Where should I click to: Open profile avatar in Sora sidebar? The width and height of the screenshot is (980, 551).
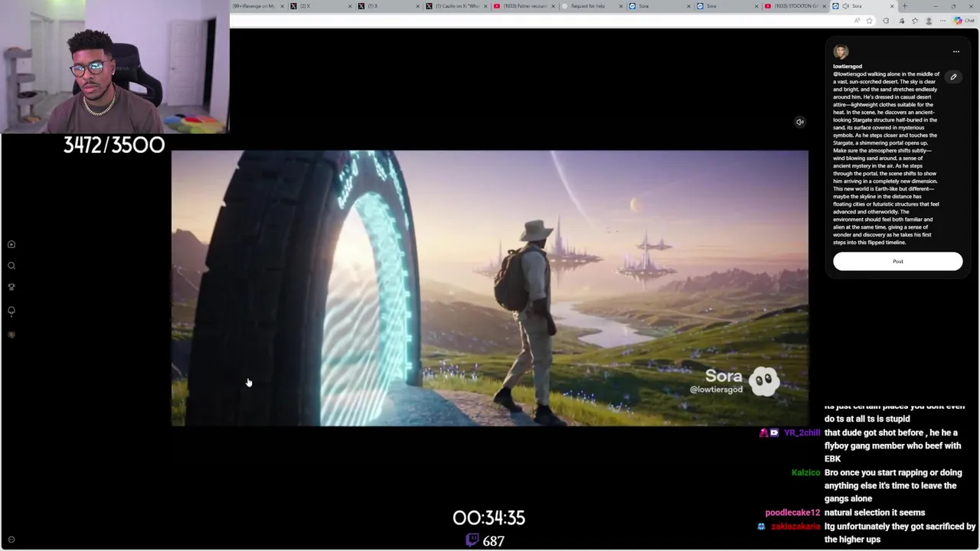[11, 334]
